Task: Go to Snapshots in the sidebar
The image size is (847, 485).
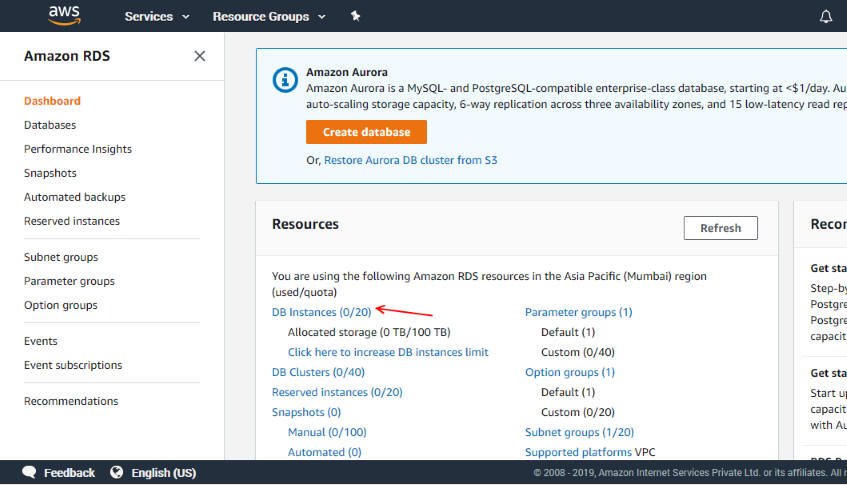Action: [x=50, y=173]
